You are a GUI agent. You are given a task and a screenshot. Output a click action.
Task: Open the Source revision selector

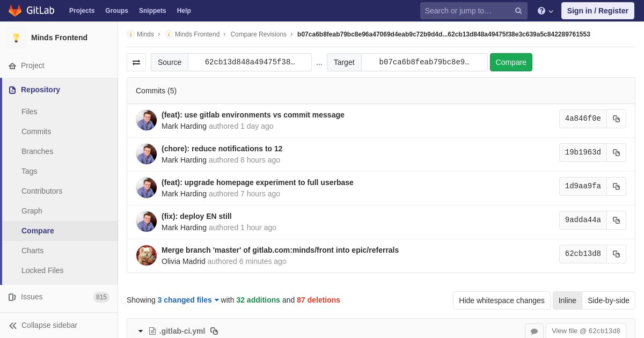click(x=250, y=62)
